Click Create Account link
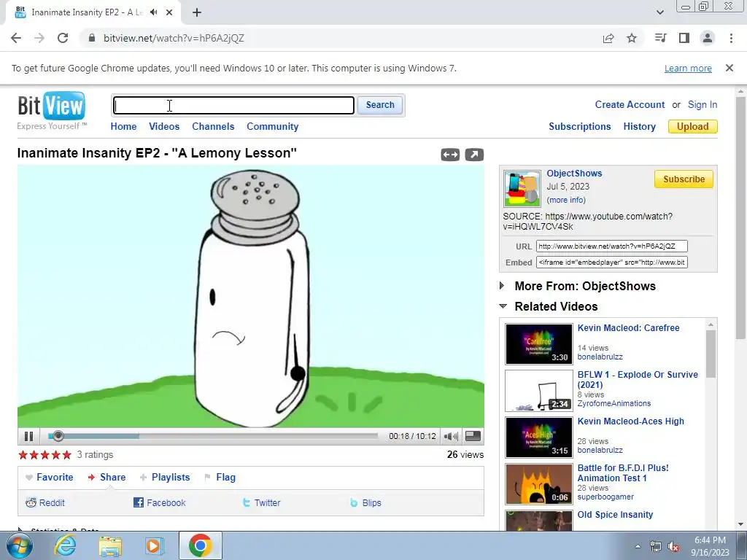Viewport: 747px width, 560px height. click(630, 105)
